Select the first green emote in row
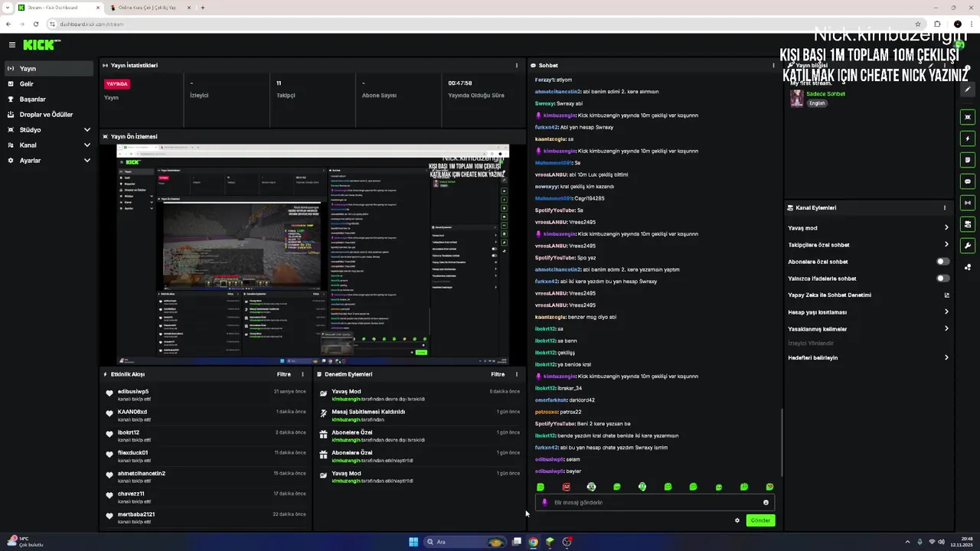Viewport: 980px width, 551px height. [541, 487]
